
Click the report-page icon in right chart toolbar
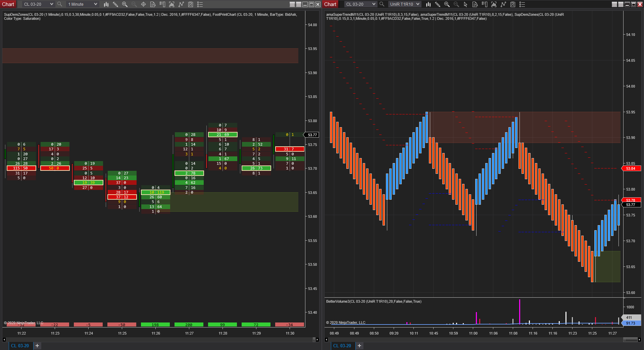click(x=513, y=4)
